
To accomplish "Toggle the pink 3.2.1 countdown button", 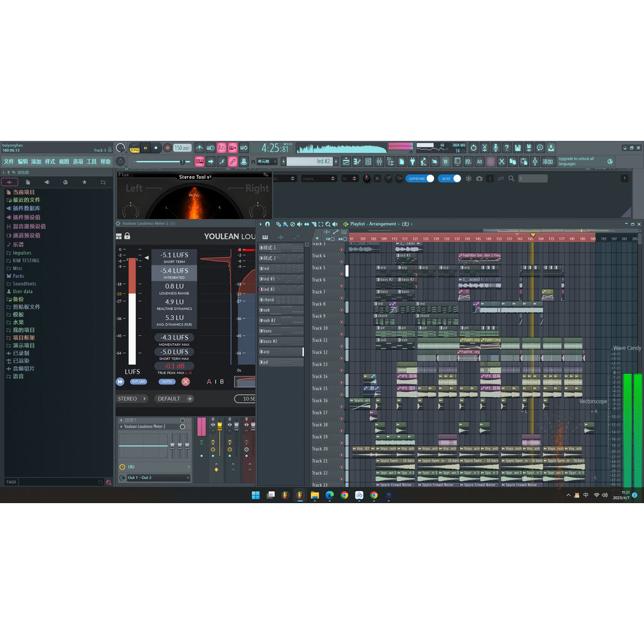I will 222,148.
